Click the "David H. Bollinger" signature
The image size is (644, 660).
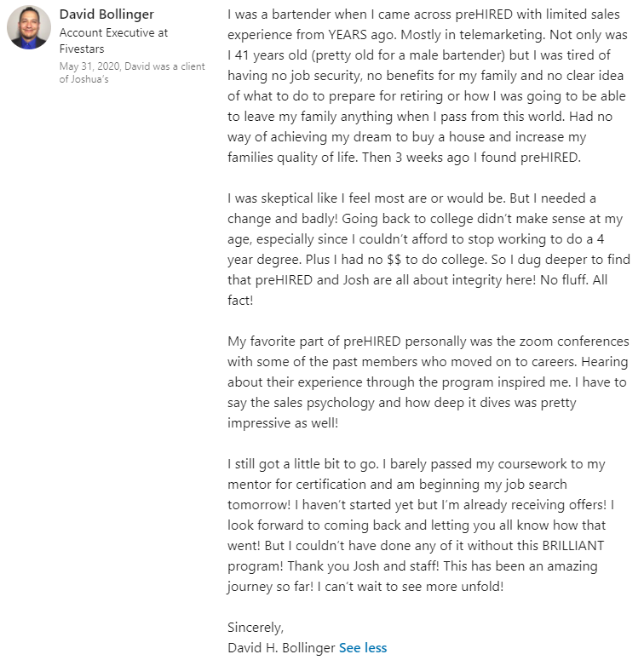(x=281, y=647)
